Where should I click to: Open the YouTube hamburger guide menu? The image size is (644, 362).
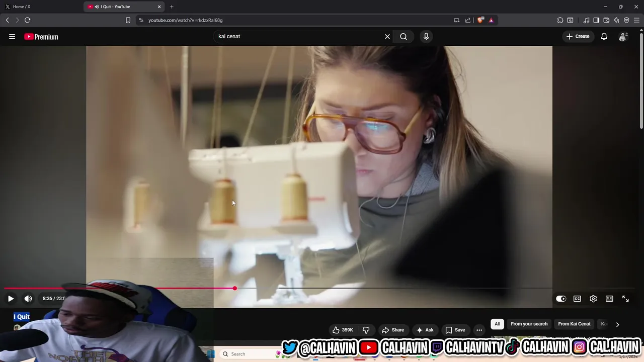(12, 37)
